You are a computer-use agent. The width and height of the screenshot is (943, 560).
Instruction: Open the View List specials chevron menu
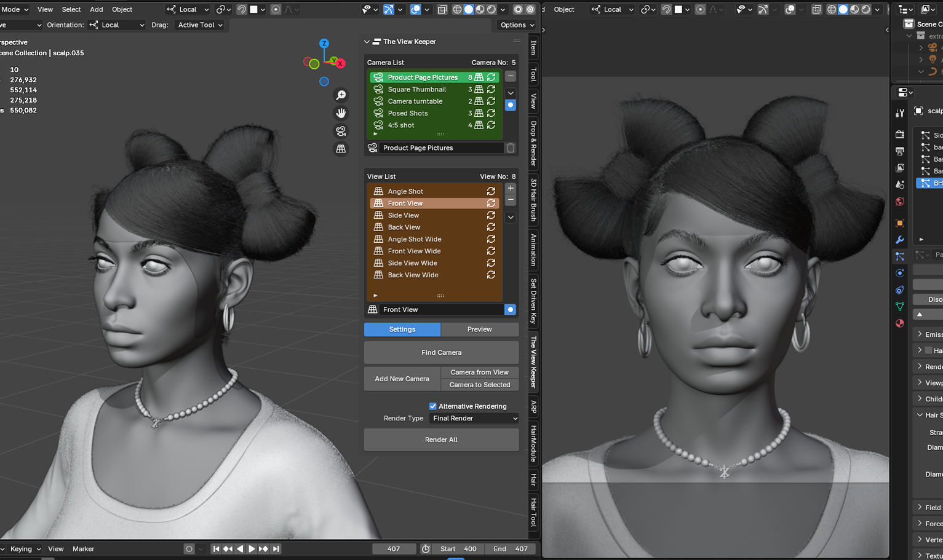tap(511, 217)
